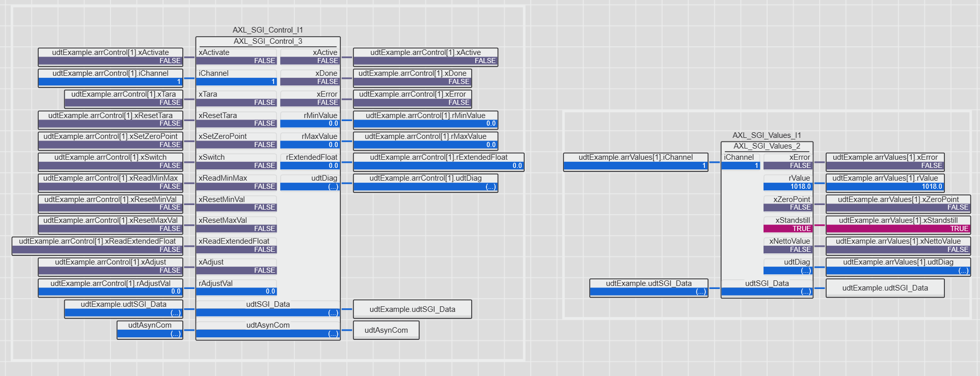Click output variable udtExample.arrValues[1].rValue
This screenshot has height=376, width=980.
[885, 183]
